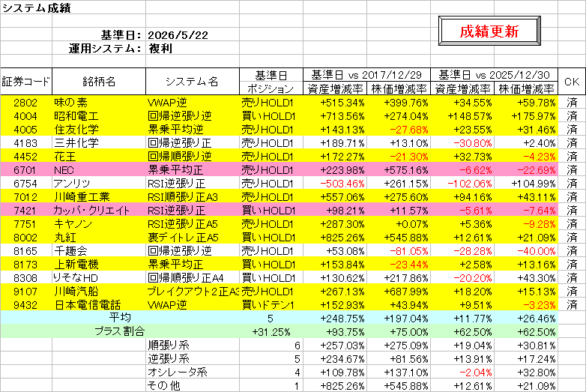
Task: Select the value −503.46%
Action: [335, 184]
